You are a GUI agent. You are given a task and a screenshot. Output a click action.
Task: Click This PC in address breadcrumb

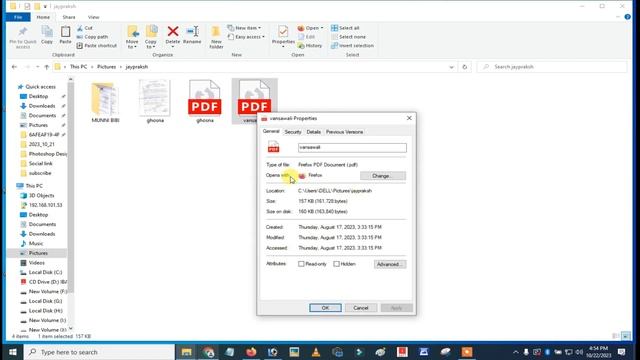(78, 67)
